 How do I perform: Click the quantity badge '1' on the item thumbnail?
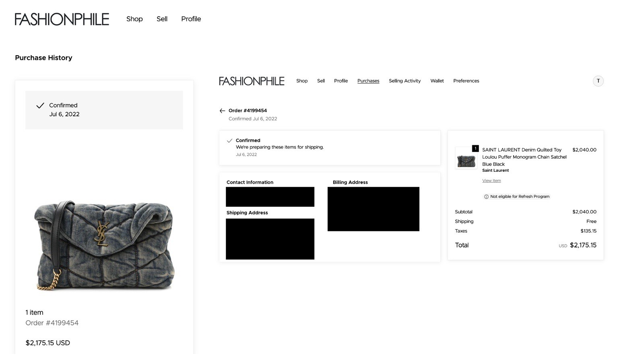[475, 148]
